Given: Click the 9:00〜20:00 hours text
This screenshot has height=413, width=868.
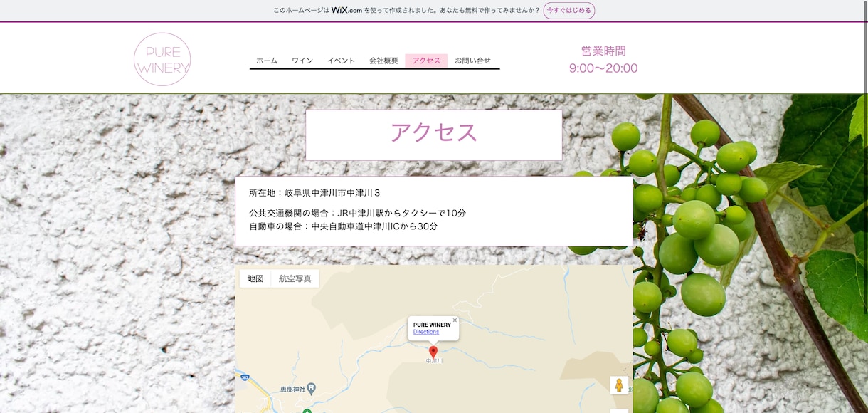Looking at the screenshot, I should point(603,68).
